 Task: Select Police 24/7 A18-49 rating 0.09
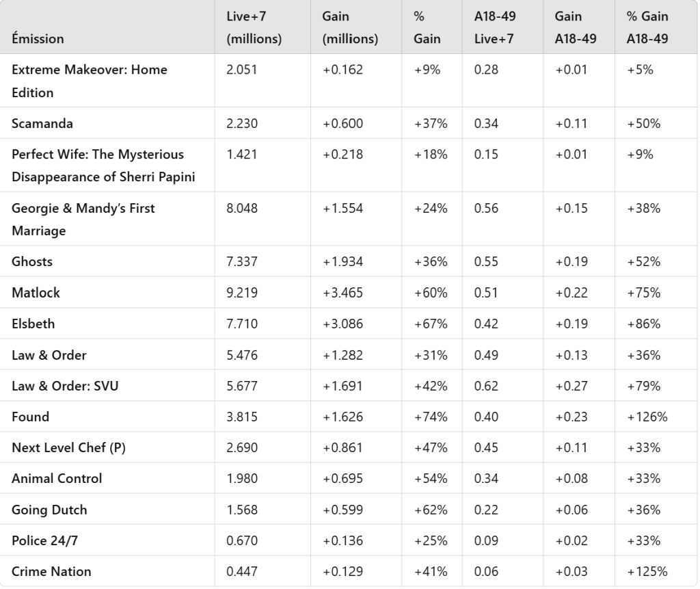[485, 540]
